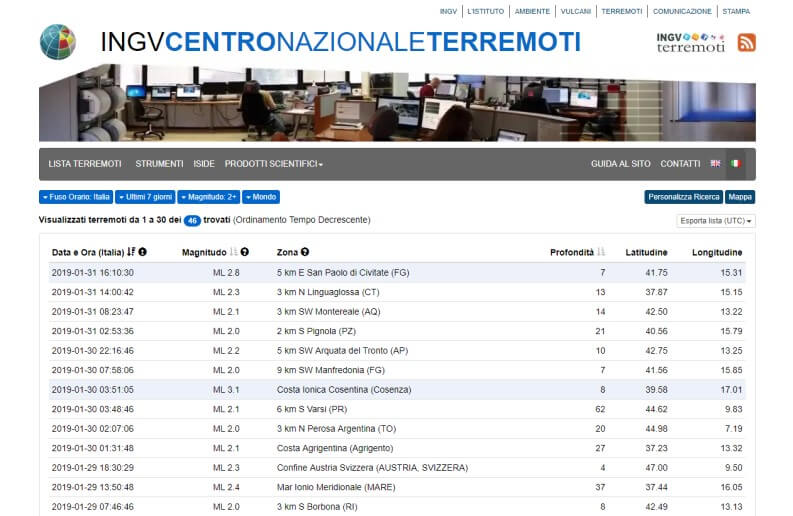Open the VULCANI top link
Screen dimensions: 793x516
[x=576, y=11]
